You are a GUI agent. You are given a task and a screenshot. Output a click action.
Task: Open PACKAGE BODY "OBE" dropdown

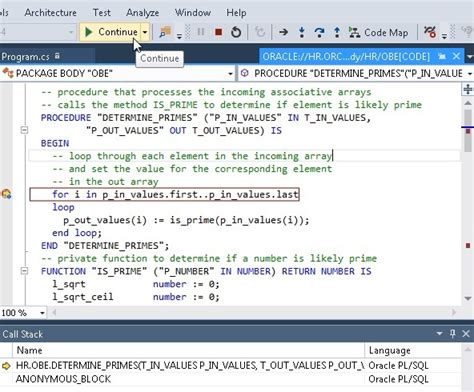point(230,73)
